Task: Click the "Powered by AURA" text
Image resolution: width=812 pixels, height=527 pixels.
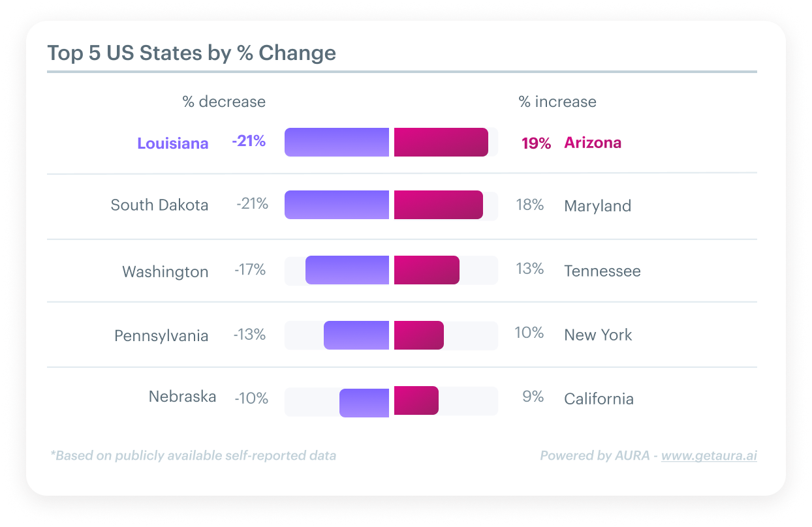Action: [x=594, y=456]
